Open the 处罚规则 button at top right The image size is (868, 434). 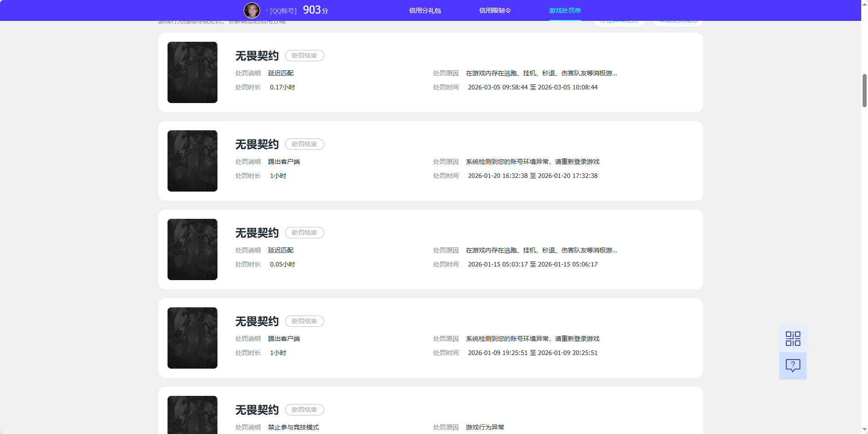(x=677, y=20)
